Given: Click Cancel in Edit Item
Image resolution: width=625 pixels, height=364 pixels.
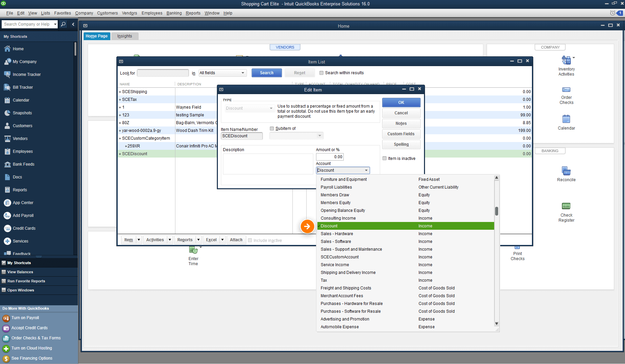Looking at the screenshot, I should click(x=401, y=113).
